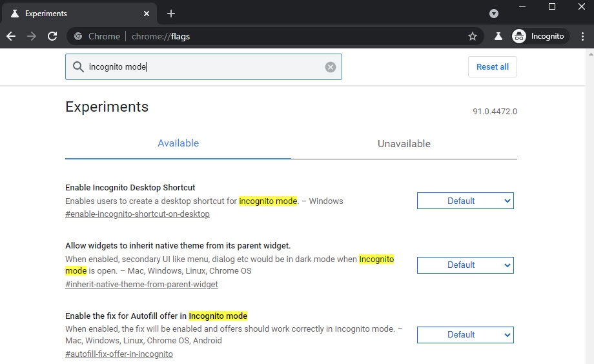
Task: Maximize the Chrome window
Action: point(552,7)
